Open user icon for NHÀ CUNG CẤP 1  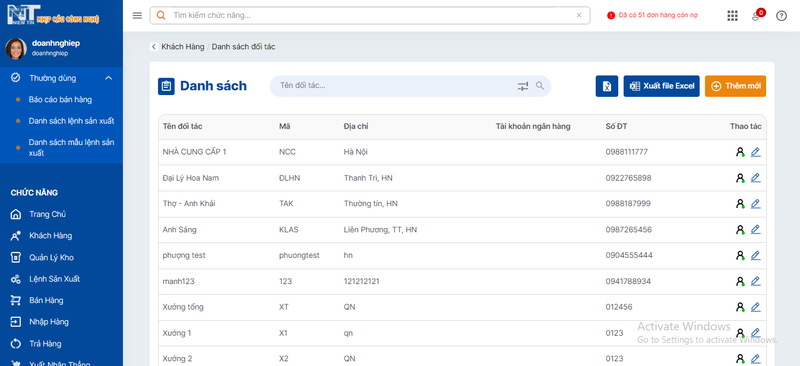tap(740, 152)
